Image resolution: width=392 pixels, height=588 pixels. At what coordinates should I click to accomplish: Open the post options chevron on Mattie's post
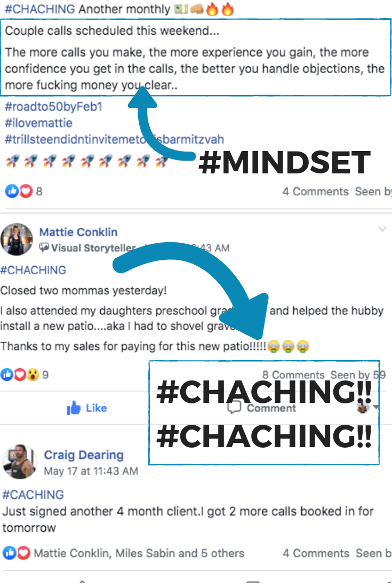click(x=382, y=229)
